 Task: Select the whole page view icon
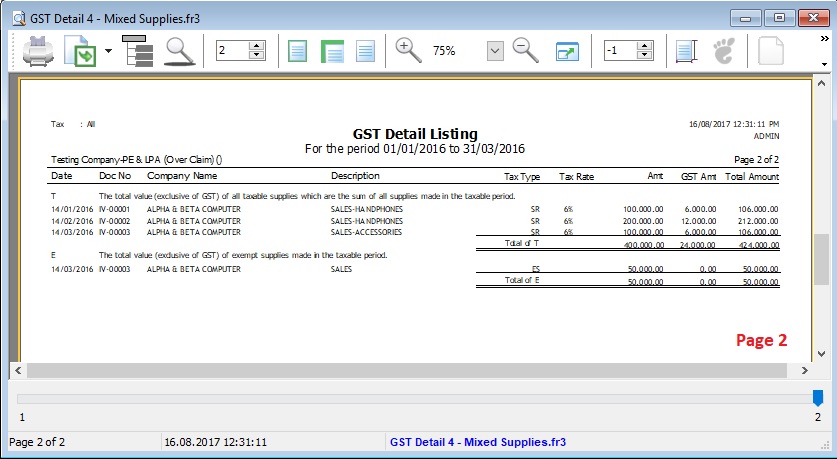[x=297, y=50]
